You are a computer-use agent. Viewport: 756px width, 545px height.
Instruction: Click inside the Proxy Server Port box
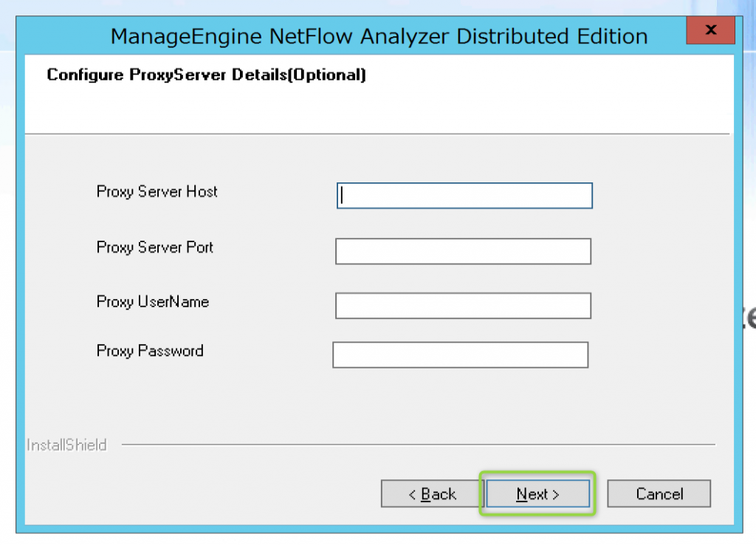pos(463,251)
